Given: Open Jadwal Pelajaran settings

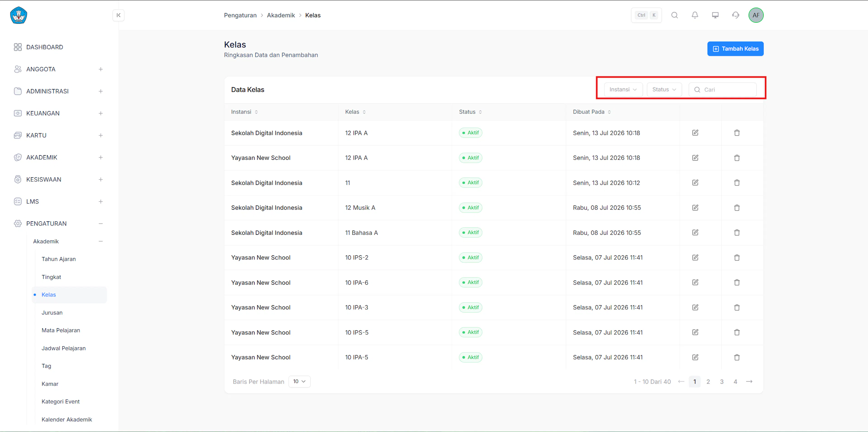Looking at the screenshot, I should tap(63, 348).
